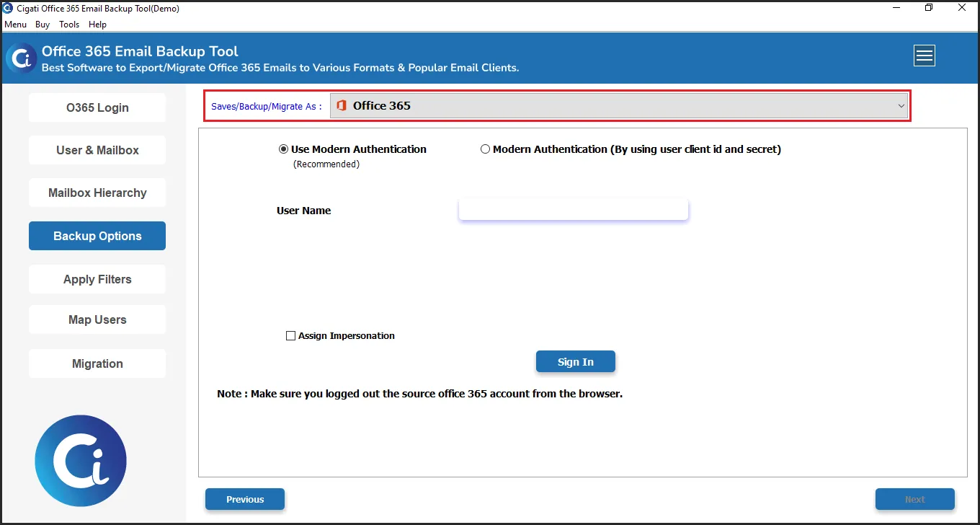
Task: Click the Cigati logo in header banner
Action: click(x=22, y=58)
